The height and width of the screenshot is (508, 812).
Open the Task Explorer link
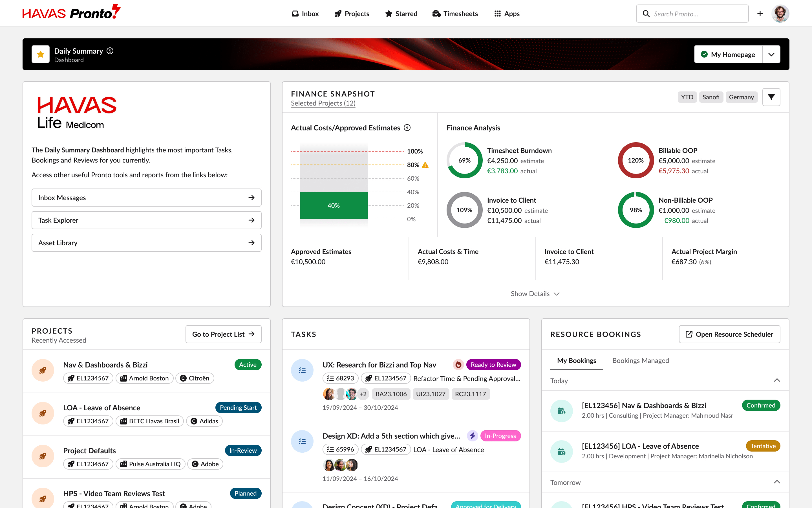click(x=146, y=220)
